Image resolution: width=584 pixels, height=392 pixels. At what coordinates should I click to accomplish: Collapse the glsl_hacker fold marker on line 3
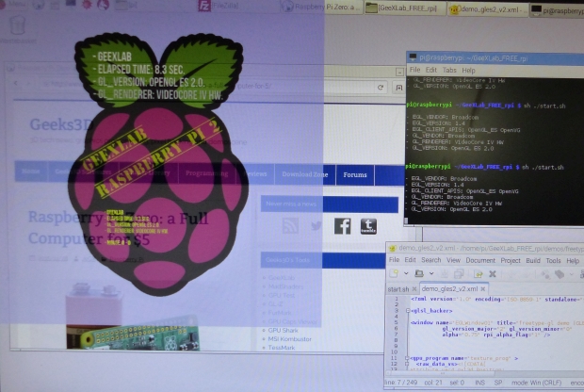click(x=408, y=310)
